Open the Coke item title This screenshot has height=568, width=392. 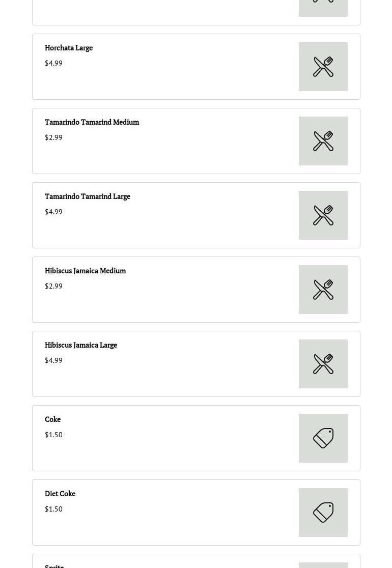click(x=53, y=419)
